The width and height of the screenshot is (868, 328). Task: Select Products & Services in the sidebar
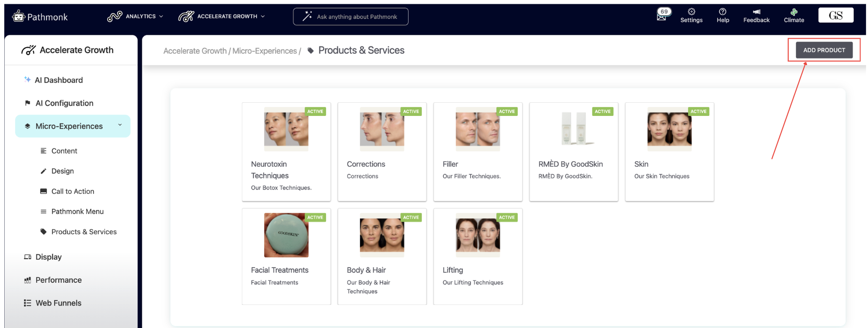[83, 232]
